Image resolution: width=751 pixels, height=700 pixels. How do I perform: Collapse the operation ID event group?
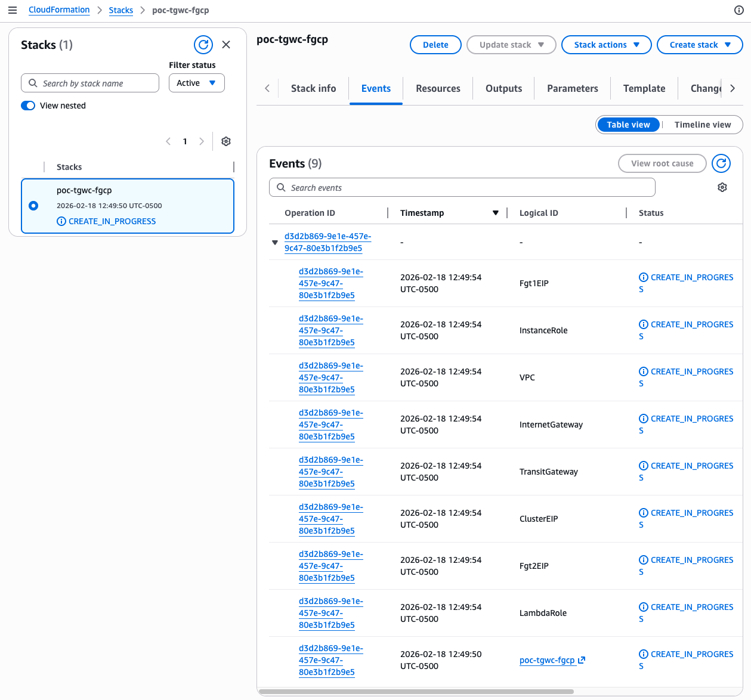pos(275,243)
